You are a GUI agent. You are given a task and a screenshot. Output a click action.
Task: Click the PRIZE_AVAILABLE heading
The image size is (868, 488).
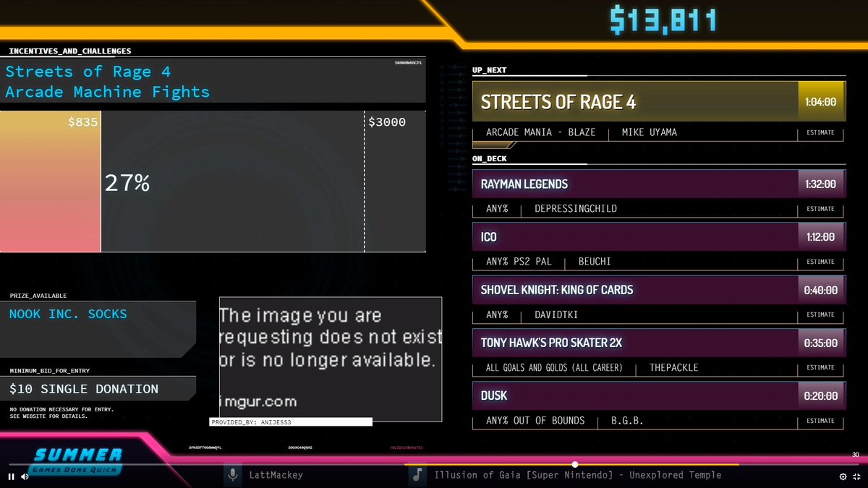point(38,296)
